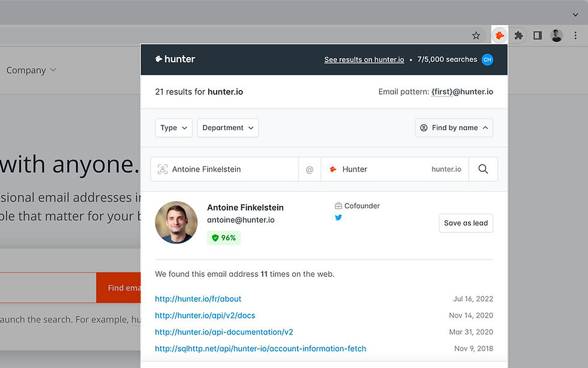
Task: Click the green 96% confidence badge
Action: point(224,238)
